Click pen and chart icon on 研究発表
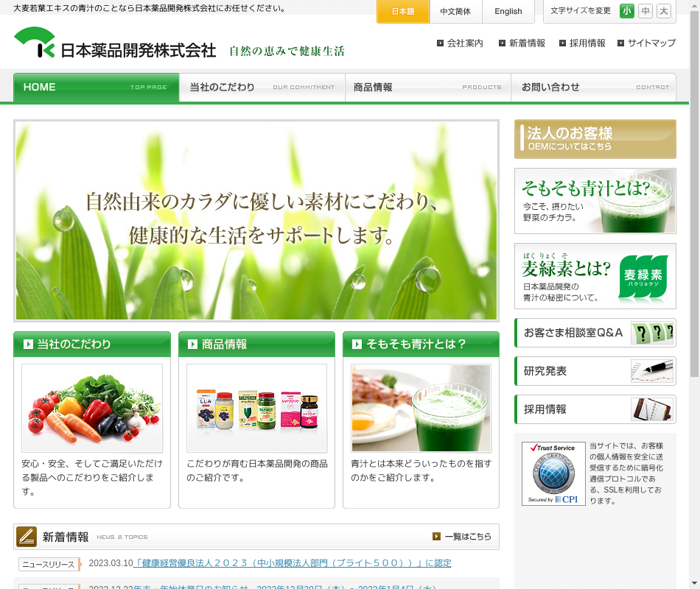The image size is (700, 589). pyautogui.click(x=652, y=371)
